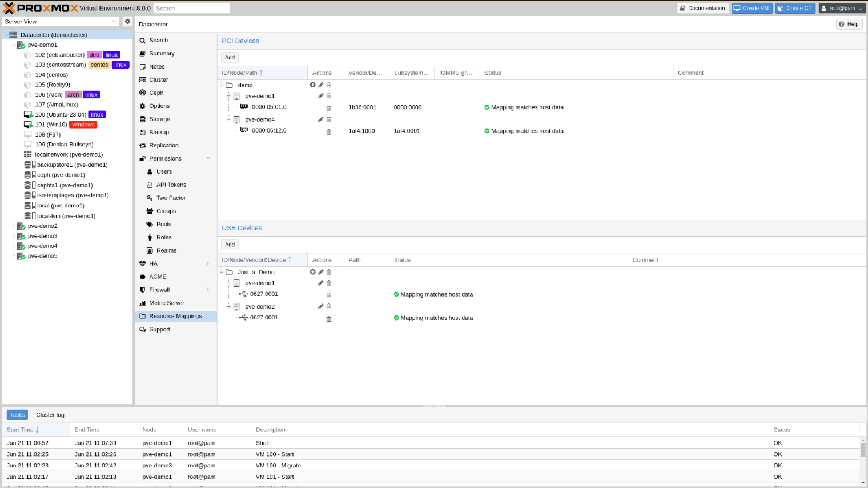Click Add under PCI Devices
The width and height of the screenshot is (868, 488).
click(x=230, y=57)
